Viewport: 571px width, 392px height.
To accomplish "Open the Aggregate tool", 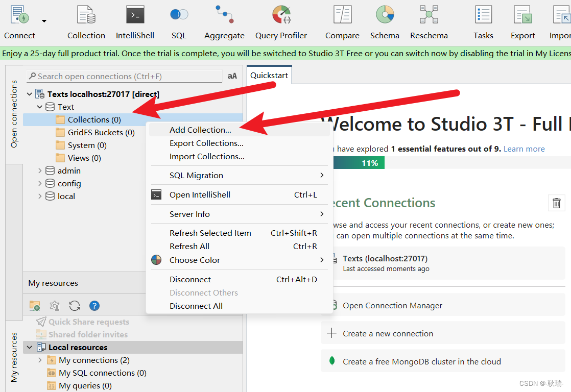I will (x=224, y=15).
